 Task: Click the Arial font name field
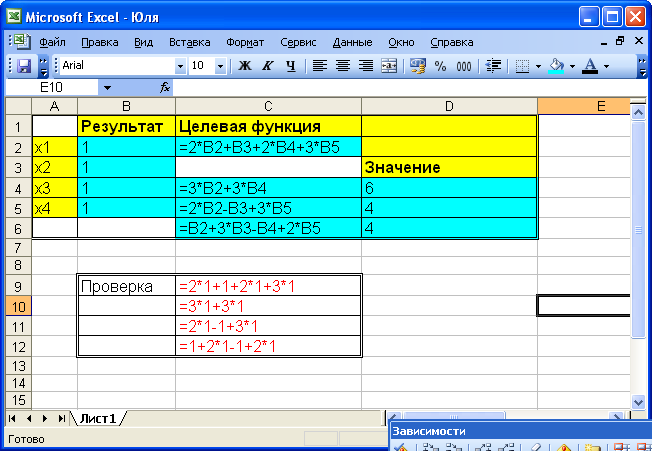[x=117, y=66]
